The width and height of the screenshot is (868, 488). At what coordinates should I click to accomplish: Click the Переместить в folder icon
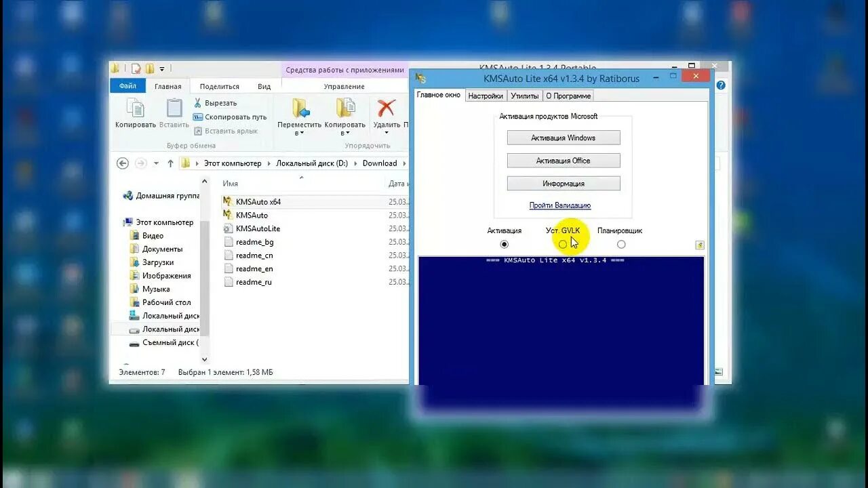point(300,108)
